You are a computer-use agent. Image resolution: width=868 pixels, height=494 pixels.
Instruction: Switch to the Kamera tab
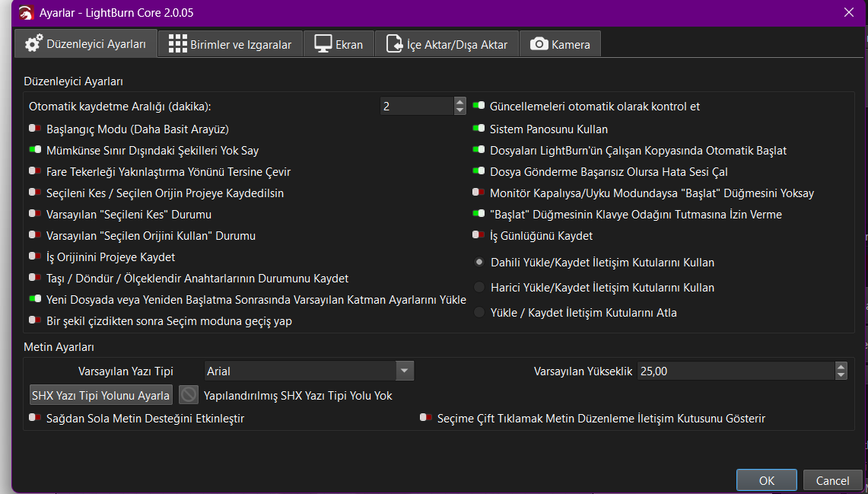(561, 44)
